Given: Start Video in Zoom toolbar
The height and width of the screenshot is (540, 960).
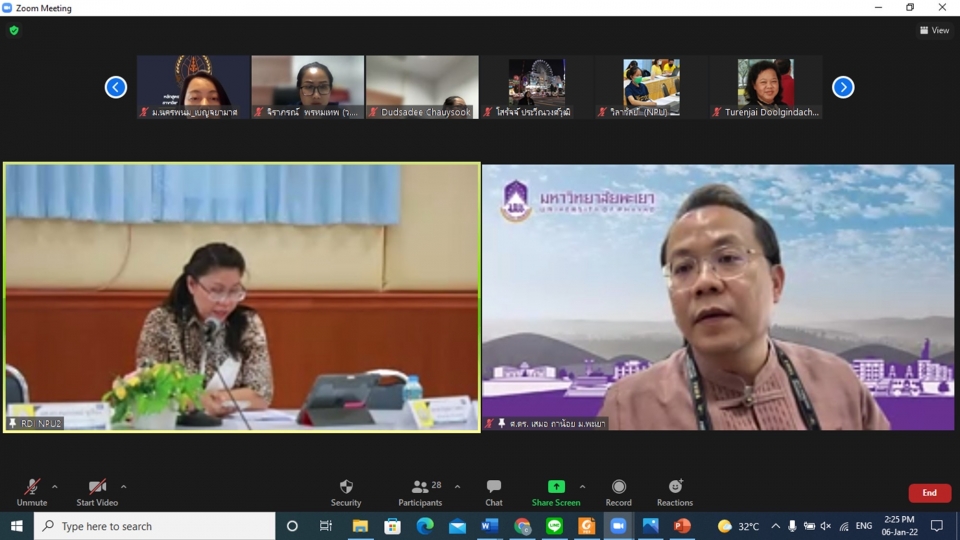Looking at the screenshot, I should point(97,492).
